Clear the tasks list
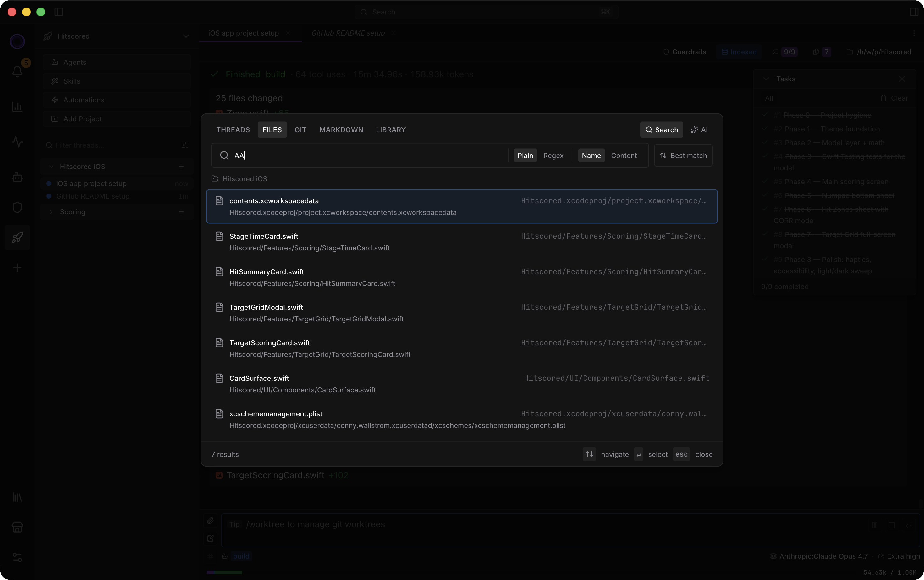This screenshot has width=924, height=580. point(894,98)
